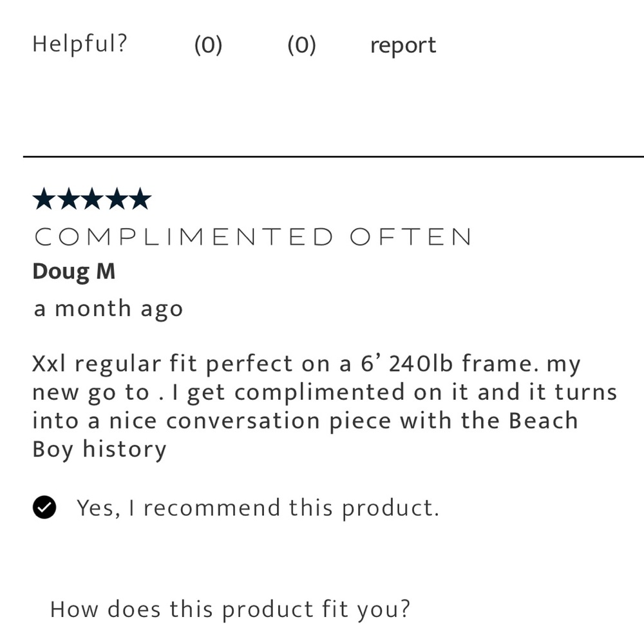The width and height of the screenshot is (644, 644).
Task: Click 'Boy history' at the review's end
Action: click(x=99, y=449)
